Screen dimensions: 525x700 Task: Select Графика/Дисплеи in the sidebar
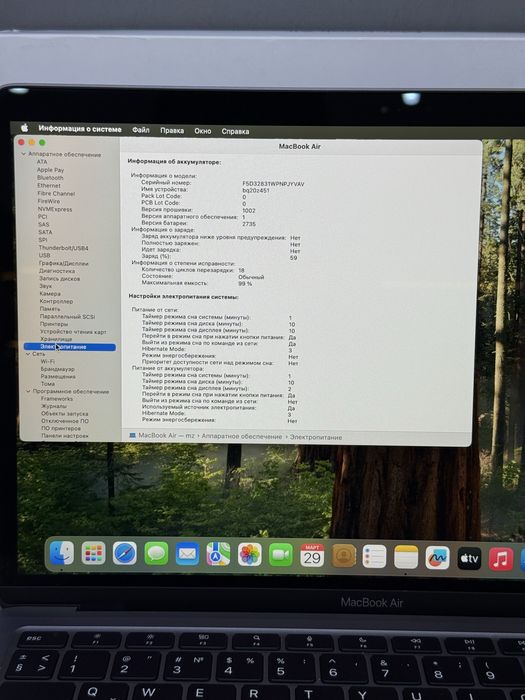click(x=63, y=263)
